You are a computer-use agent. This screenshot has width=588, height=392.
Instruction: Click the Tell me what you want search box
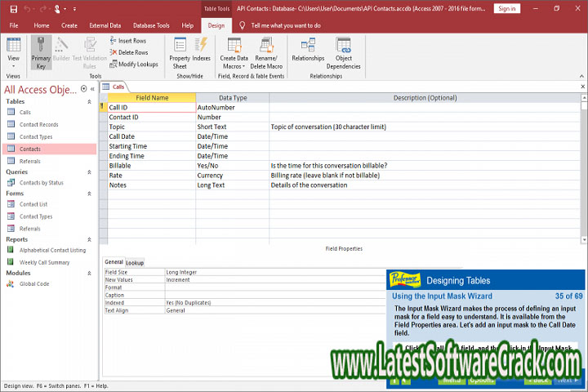(286, 25)
